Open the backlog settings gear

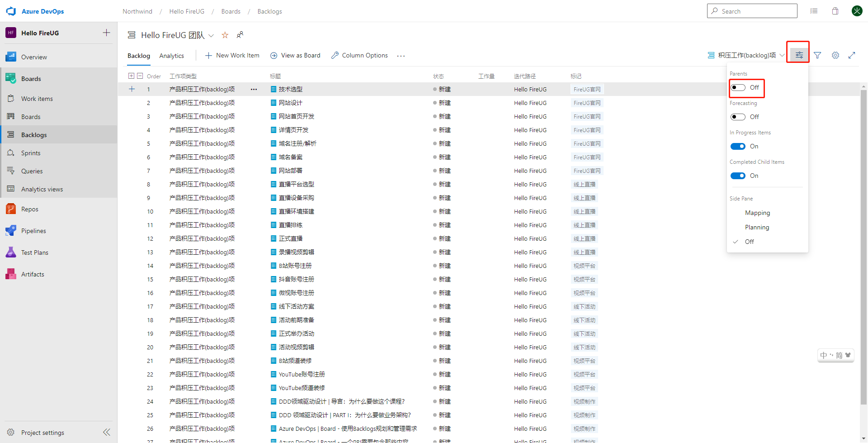835,55
